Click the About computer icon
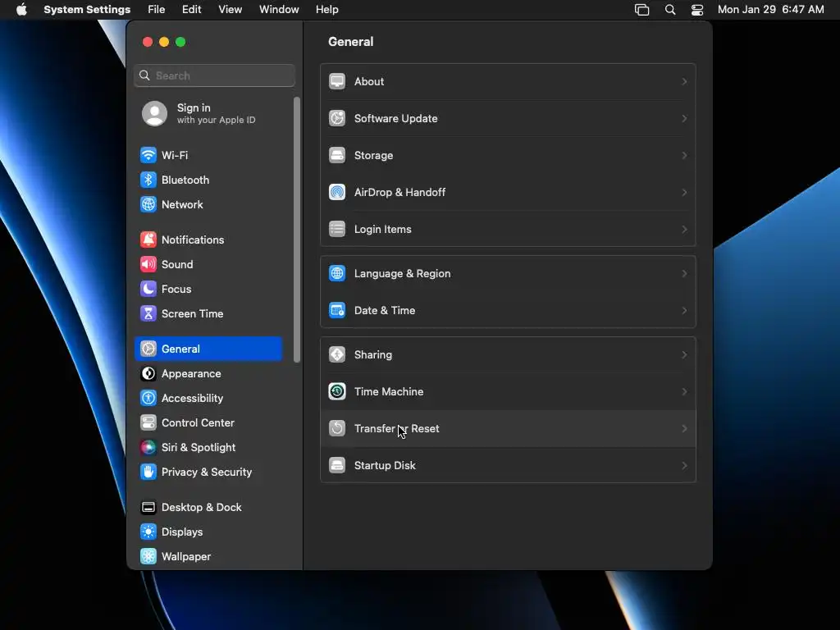Screen dimensions: 840x630 [x=337, y=82]
